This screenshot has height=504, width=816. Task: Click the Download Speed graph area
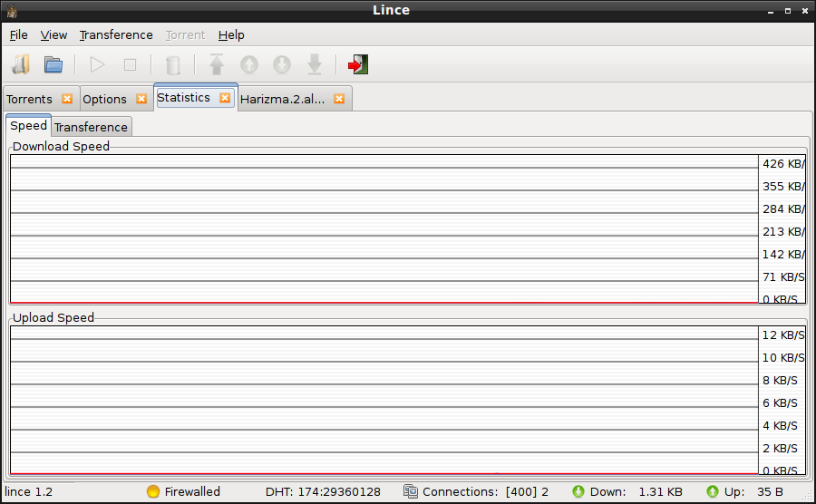click(x=384, y=228)
